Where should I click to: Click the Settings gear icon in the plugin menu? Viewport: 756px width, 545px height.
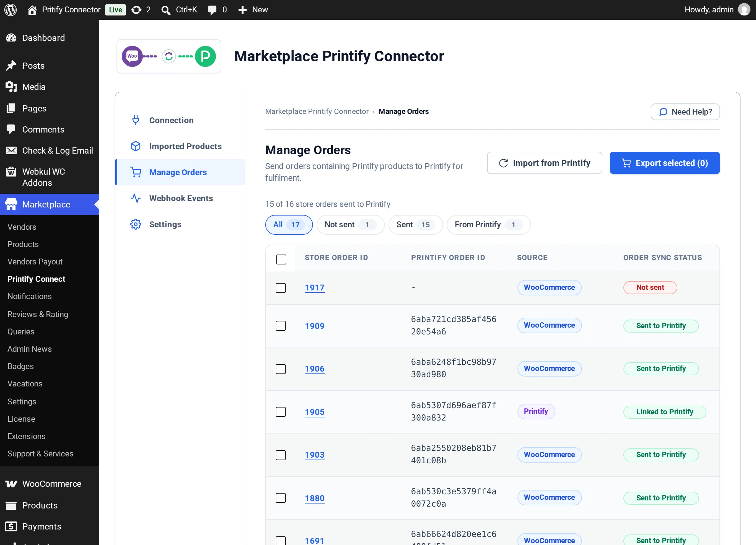pyautogui.click(x=136, y=224)
